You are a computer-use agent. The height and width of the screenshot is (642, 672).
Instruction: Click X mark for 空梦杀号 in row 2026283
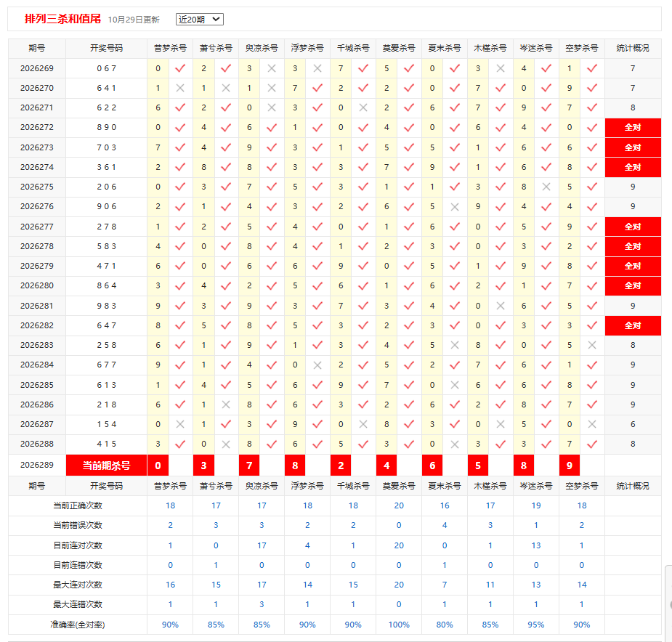point(592,345)
